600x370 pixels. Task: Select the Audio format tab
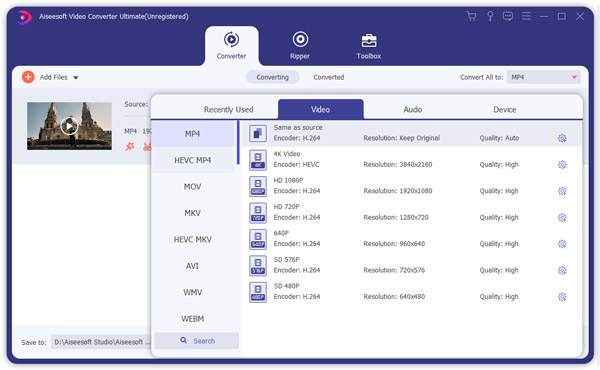click(x=412, y=109)
